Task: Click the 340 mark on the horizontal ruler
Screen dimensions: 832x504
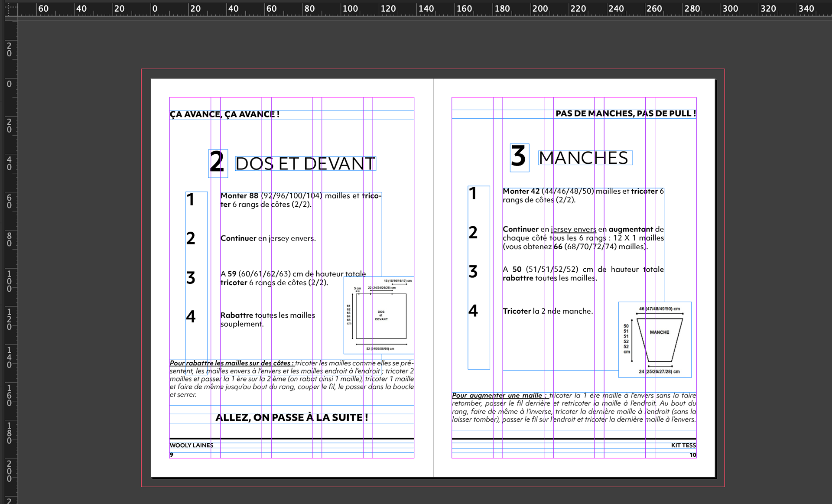Action: tap(806, 9)
